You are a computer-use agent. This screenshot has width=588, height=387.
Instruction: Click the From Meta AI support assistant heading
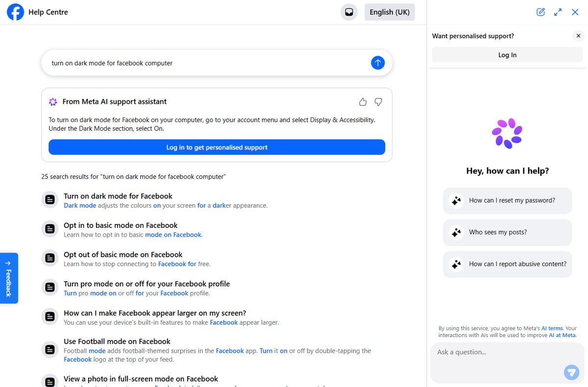click(115, 102)
